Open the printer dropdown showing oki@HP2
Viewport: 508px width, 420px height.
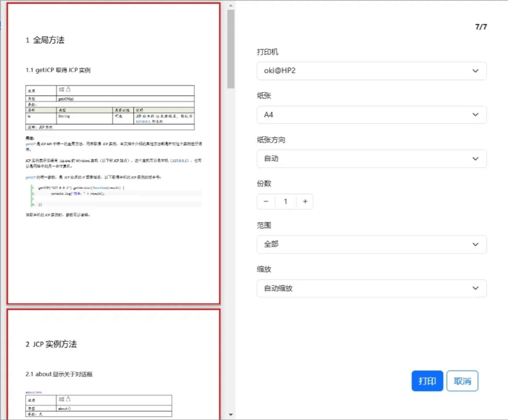click(371, 71)
